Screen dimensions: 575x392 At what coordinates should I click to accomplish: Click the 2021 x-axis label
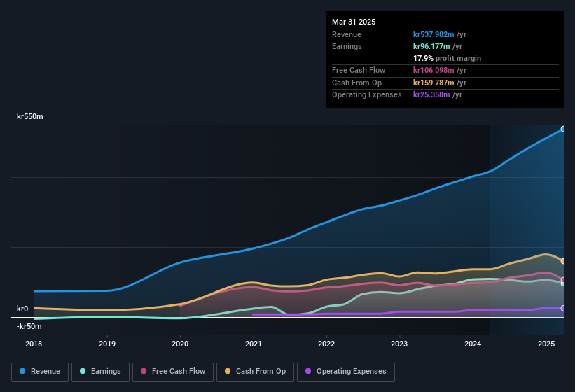tap(254, 344)
